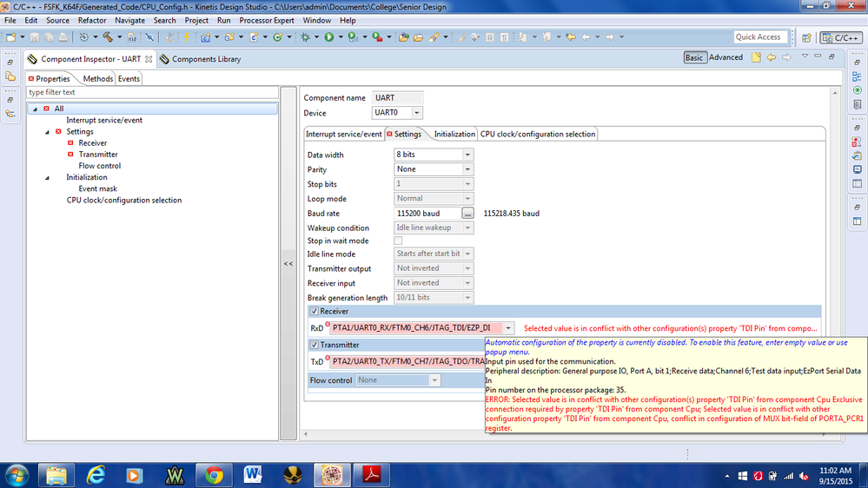Open the Refactor menu
Viewport: 868px width, 488px height.
pos(92,21)
